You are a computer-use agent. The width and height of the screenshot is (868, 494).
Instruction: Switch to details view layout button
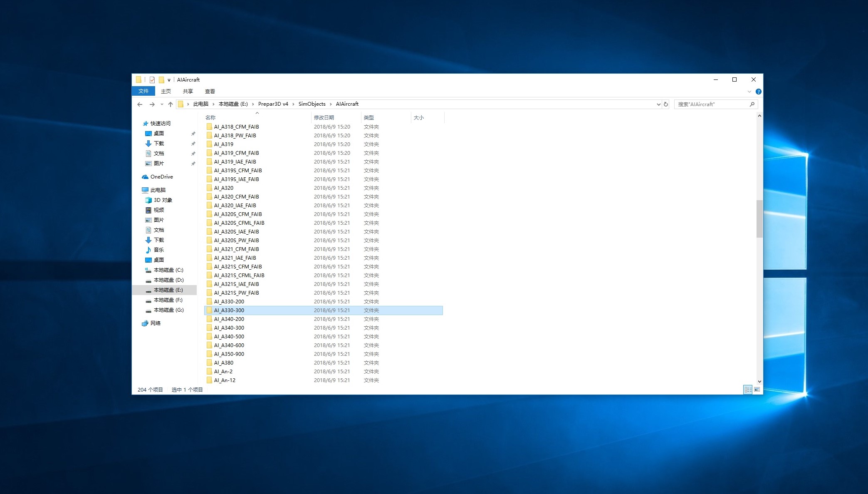(748, 390)
